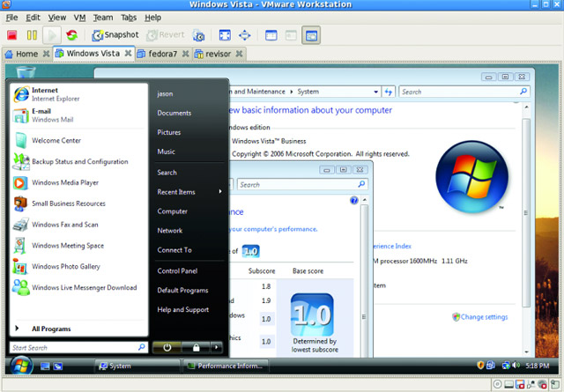Screen dimensions: 564x392
Task: Click the red Power Off toolbar icon
Action: pos(11,35)
